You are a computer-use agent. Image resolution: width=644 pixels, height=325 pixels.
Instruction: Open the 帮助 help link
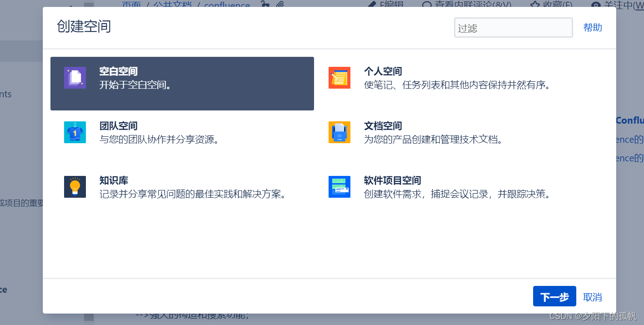[x=593, y=27]
